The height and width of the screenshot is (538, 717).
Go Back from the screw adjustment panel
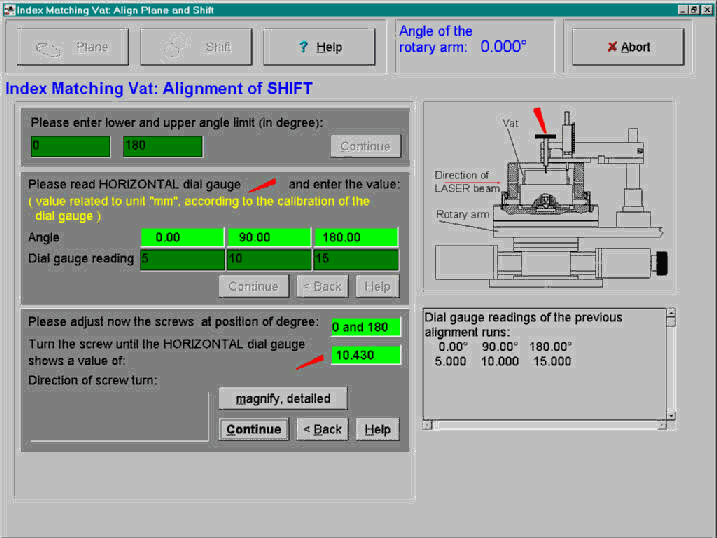pyautogui.click(x=323, y=429)
